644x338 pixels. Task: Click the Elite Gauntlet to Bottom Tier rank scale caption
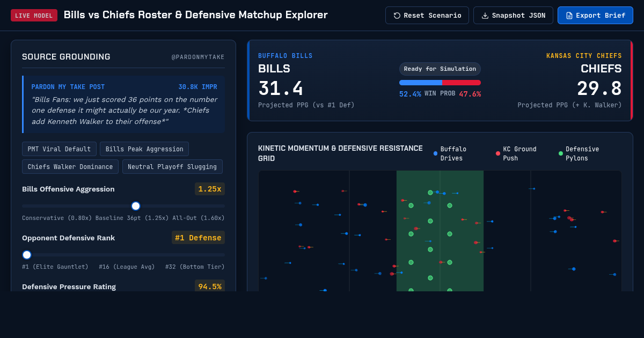click(123, 267)
